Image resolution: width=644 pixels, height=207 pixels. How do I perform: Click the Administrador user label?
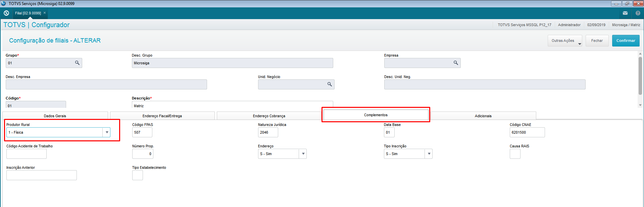(569, 25)
